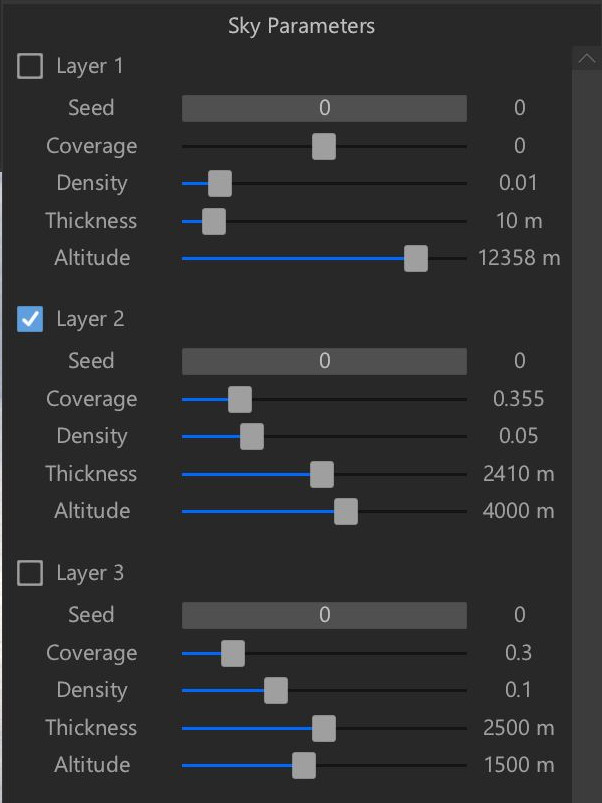The image size is (602, 803).
Task: Click Layer 1 Altitude slider handle
Action: [x=416, y=258]
